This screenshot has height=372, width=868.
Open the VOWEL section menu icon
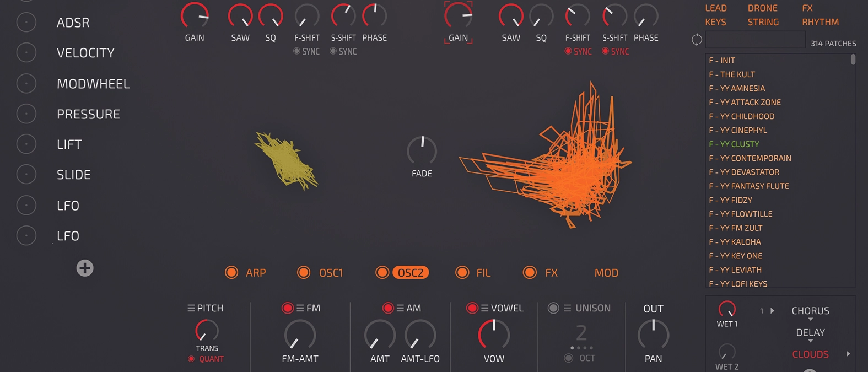[485, 308]
